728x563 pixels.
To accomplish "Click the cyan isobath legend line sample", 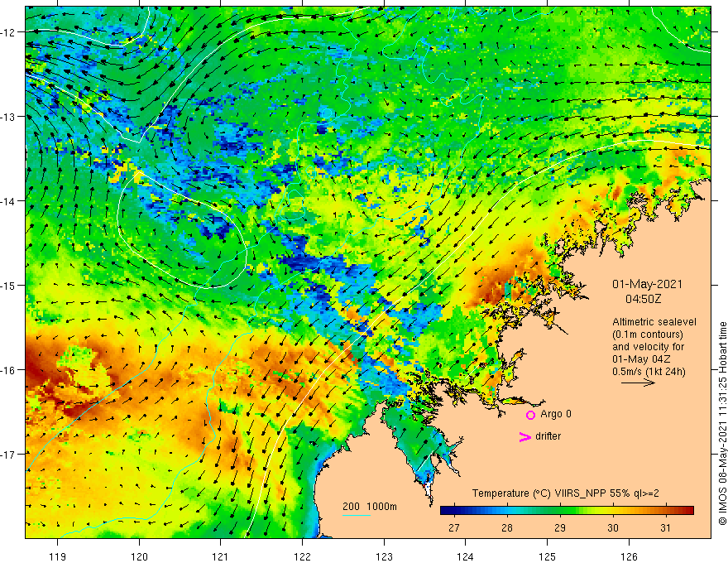I will point(356,515).
